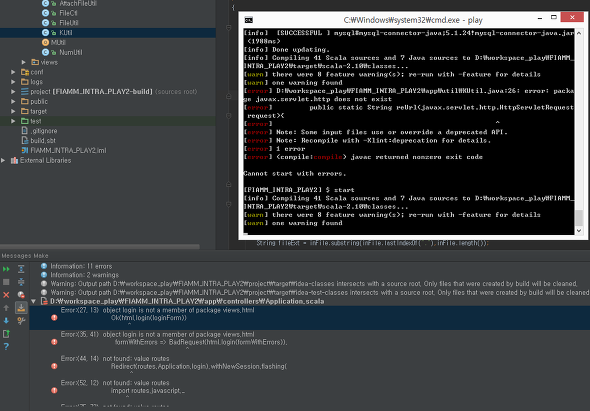
Task: Select FIAMM_INTRA_PLAY2.iml file name
Action: (x=68, y=150)
